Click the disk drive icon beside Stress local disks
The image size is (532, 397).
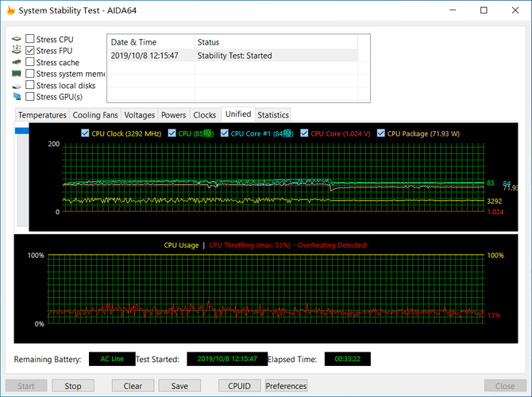click(x=17, y=87)
